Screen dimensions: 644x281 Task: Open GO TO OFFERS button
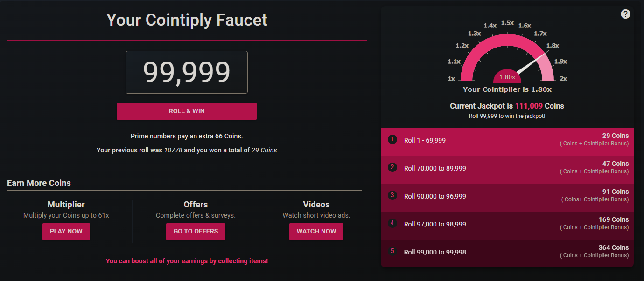tap(196, 232)
